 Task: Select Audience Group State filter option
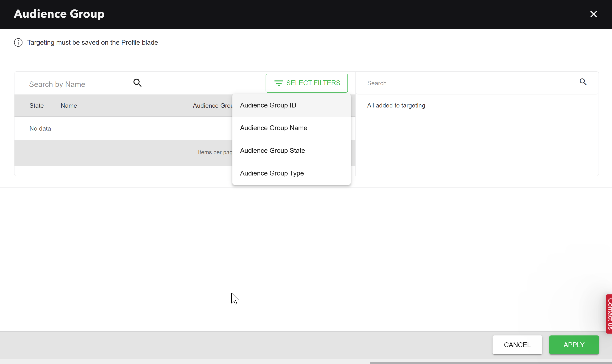pyautogui.click(x=272, y=150)
